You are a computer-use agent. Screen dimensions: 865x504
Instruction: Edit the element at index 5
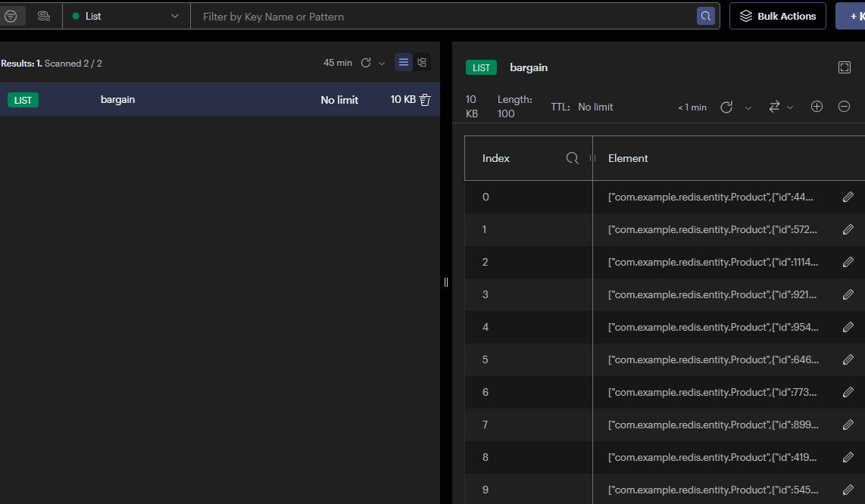(x=848, y=360)
